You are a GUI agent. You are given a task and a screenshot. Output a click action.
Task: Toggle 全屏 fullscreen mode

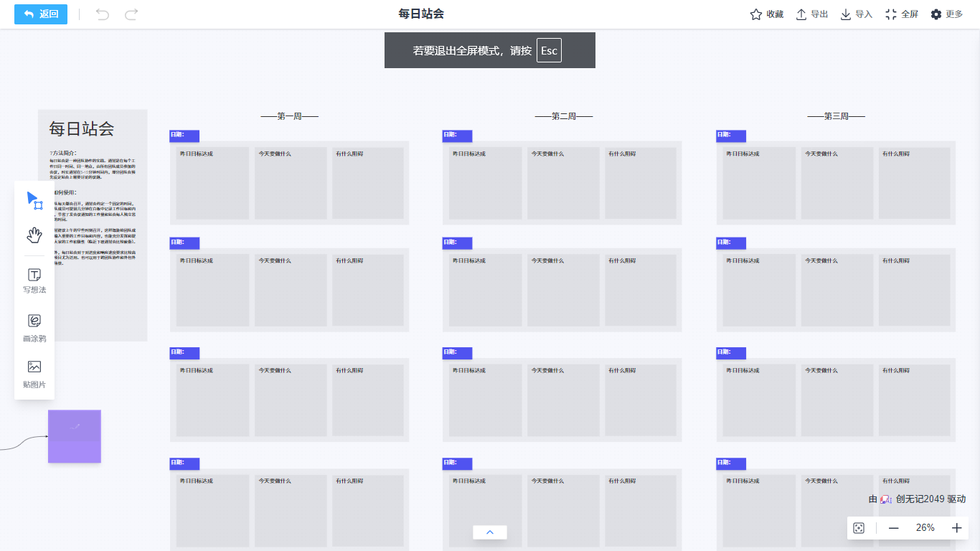click(902, 14)
